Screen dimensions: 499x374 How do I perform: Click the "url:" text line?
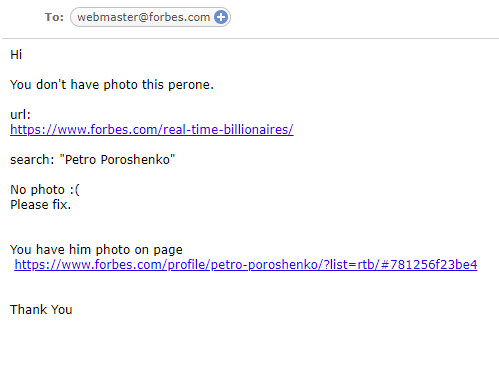click(x=20, y=115)
